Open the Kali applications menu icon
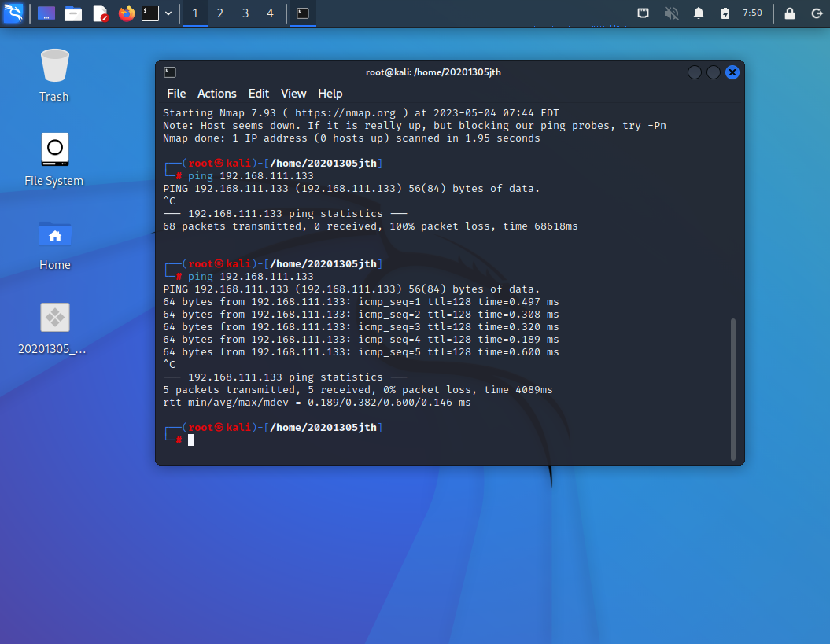The height and width of the screenshot is (644, 830). (x=13, y=13)
